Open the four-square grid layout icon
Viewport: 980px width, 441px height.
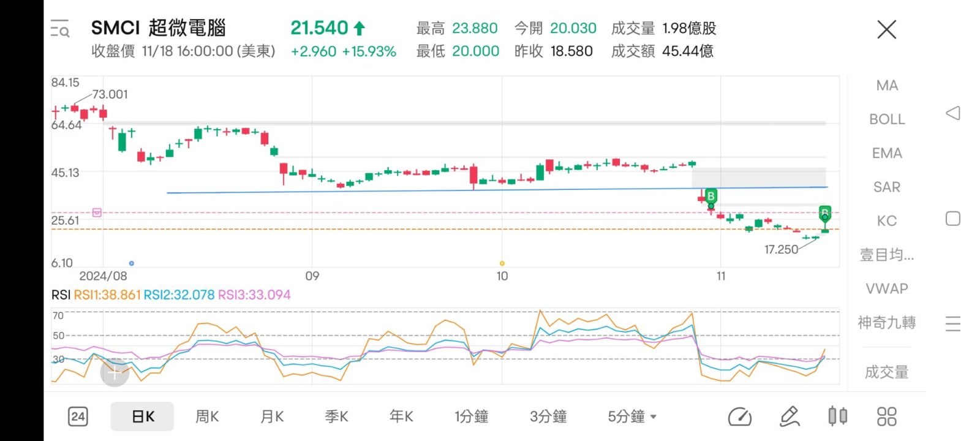(886, 417)
